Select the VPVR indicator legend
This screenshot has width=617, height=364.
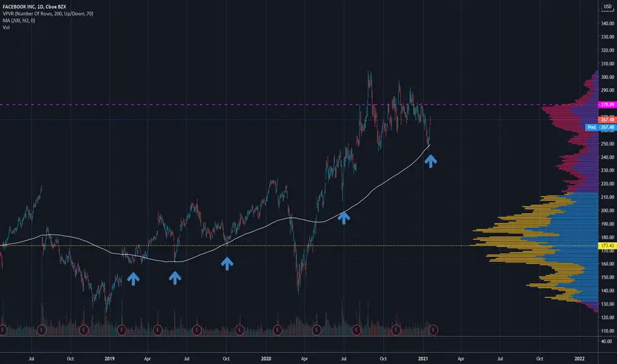[x=48, y=14]
